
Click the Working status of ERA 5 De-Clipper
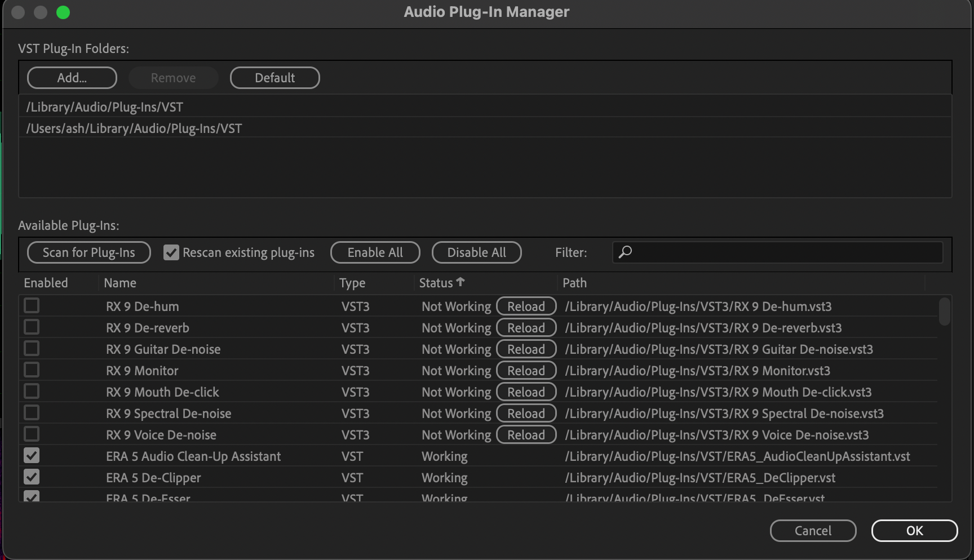445,478
